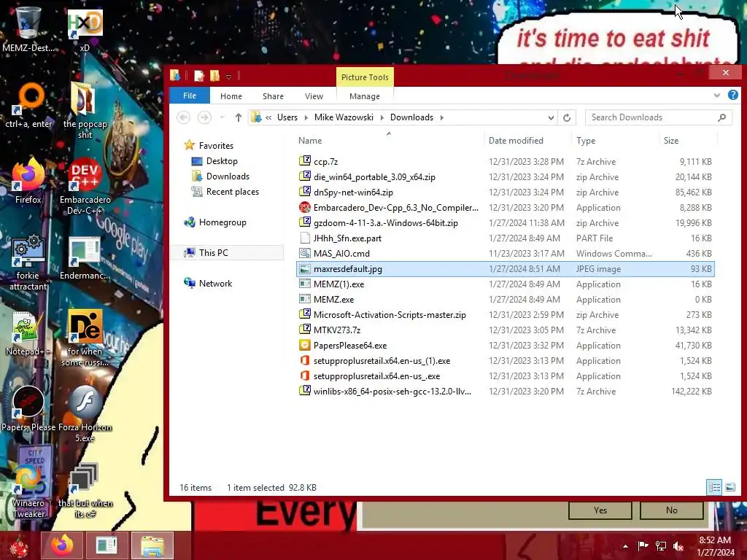Select This PC in navigation pane
Image resolution: width=747 pixels, height=560 pixels.
228,253
